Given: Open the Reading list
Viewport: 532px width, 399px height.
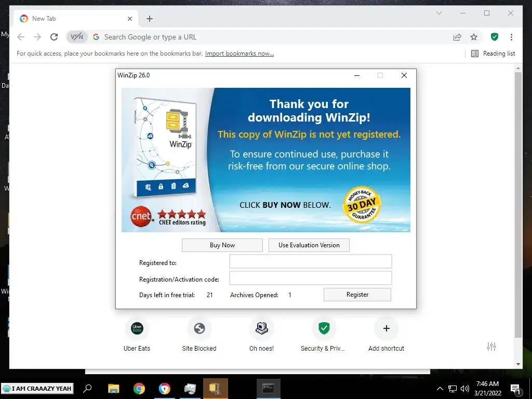Looking at the screenshot, I should click(493, 54).
